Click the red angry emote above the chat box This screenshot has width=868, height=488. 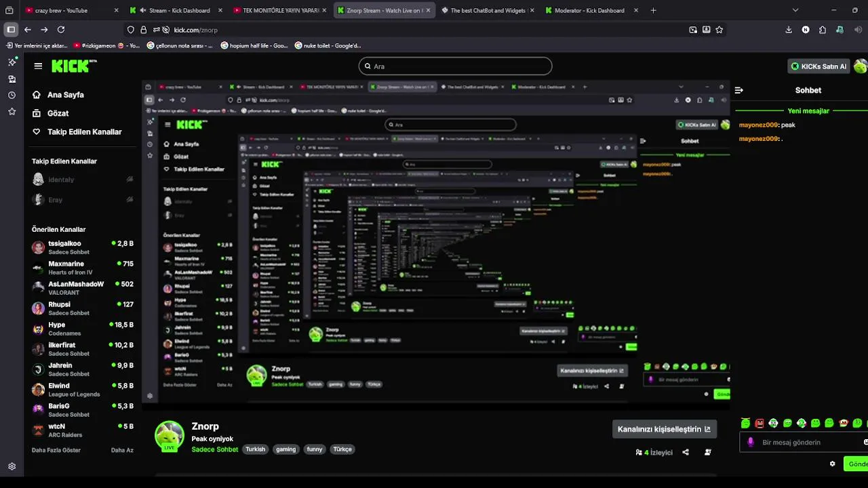click(x=759, y=423)
